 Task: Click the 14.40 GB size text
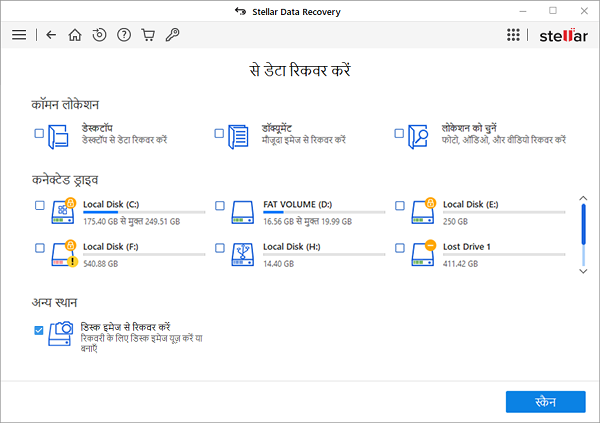278,264
